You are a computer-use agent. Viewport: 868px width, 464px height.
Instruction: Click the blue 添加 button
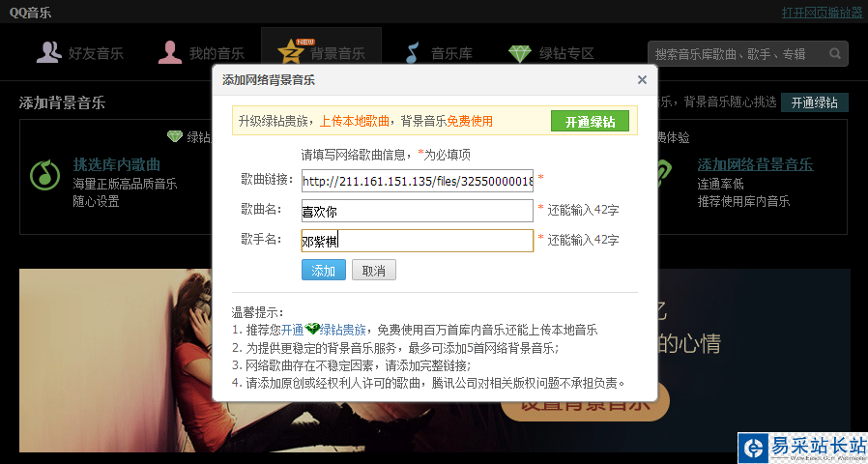tap(324, 271)
